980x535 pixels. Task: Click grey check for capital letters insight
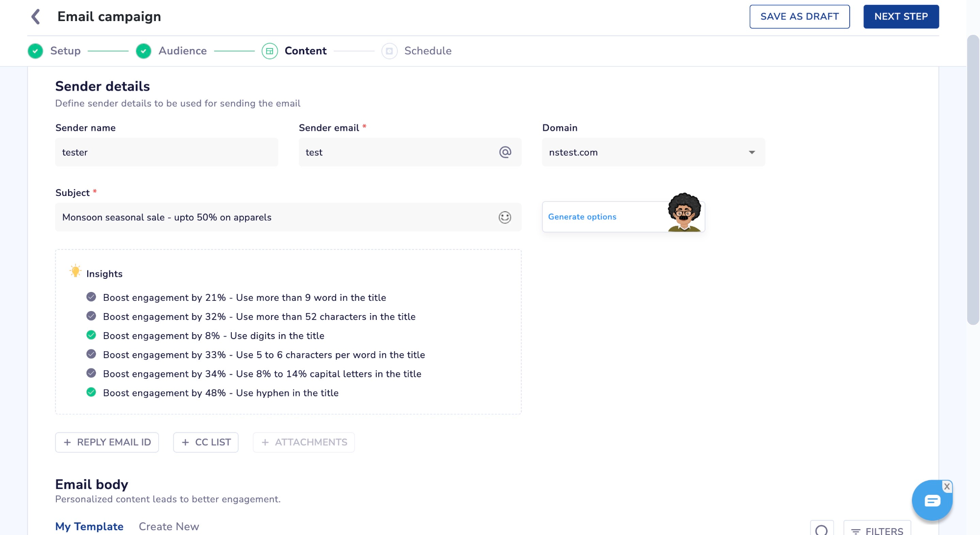click(x=91, y=373)
